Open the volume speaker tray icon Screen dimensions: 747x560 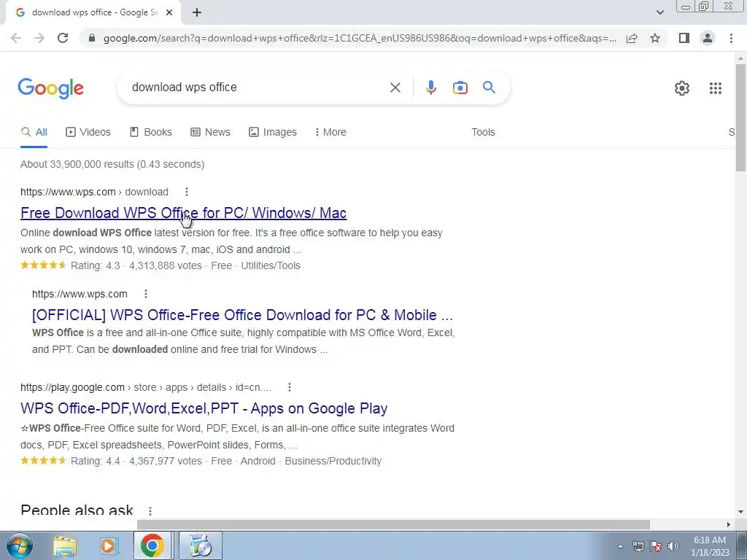click(x=673, y=546)
